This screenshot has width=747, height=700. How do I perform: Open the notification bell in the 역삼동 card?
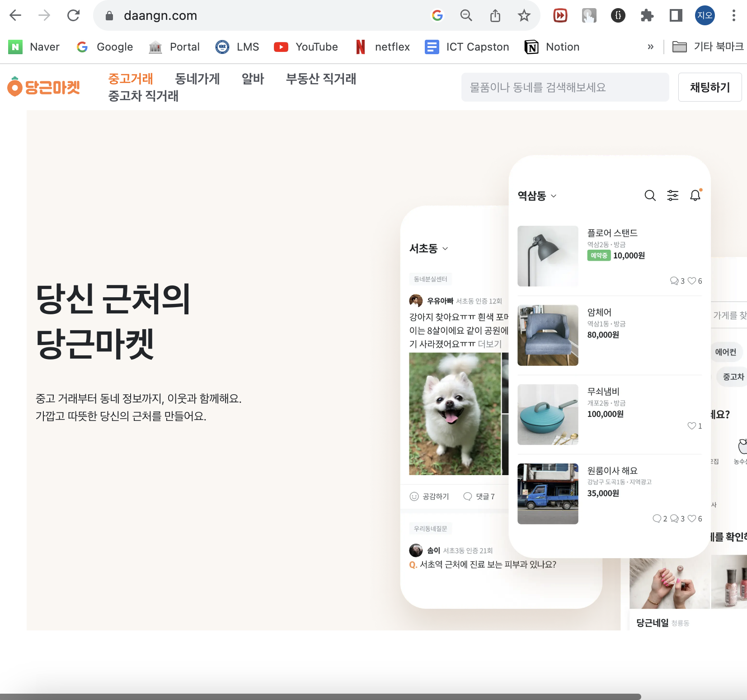click(x=695, y=196)
